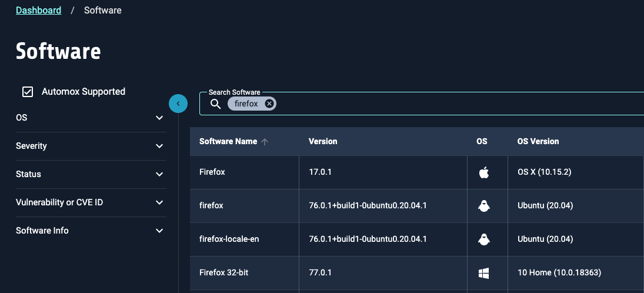Viewport: 644px width, 293px height.
Task: Click Ubuntu (20.04) in the firefox row
Action: coord(576,205)
